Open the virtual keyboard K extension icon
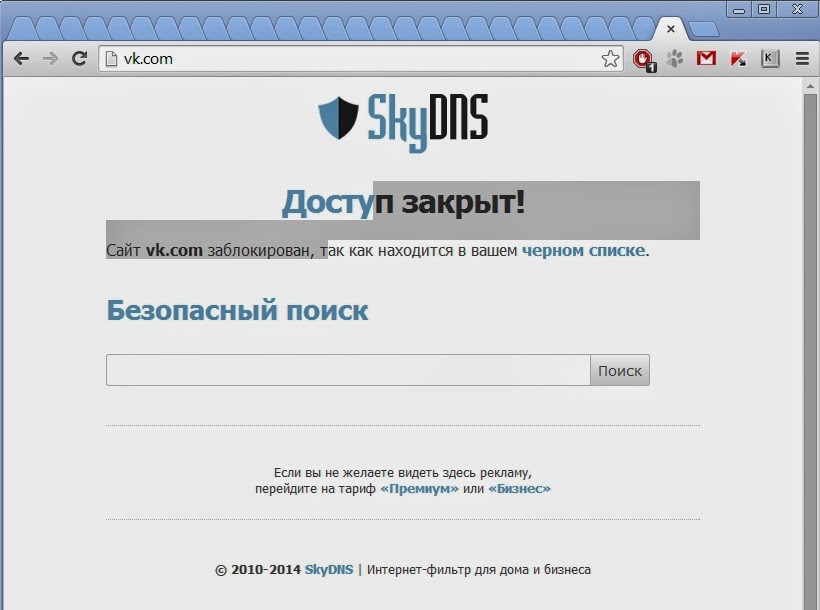The image size is (820, 610). pyautogui.click(x=770, y=58)
